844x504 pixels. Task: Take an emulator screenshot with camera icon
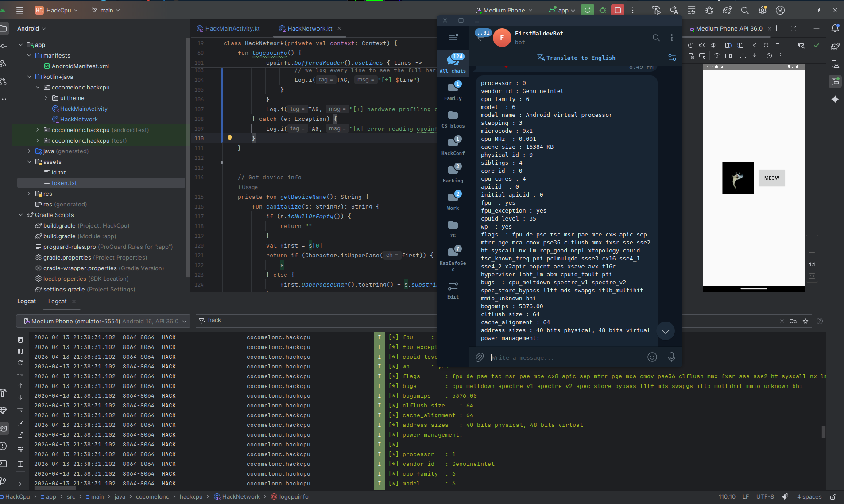(716, 56)
